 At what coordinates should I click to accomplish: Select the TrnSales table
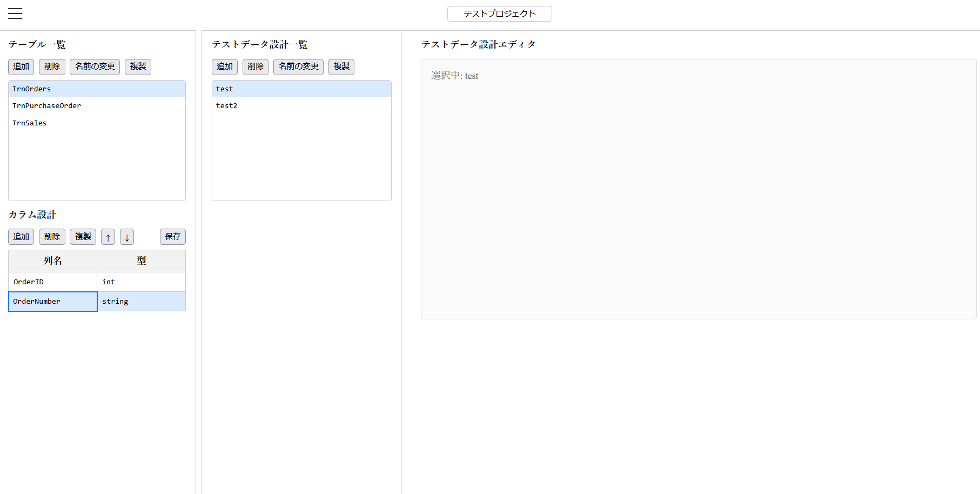(30, 123)
